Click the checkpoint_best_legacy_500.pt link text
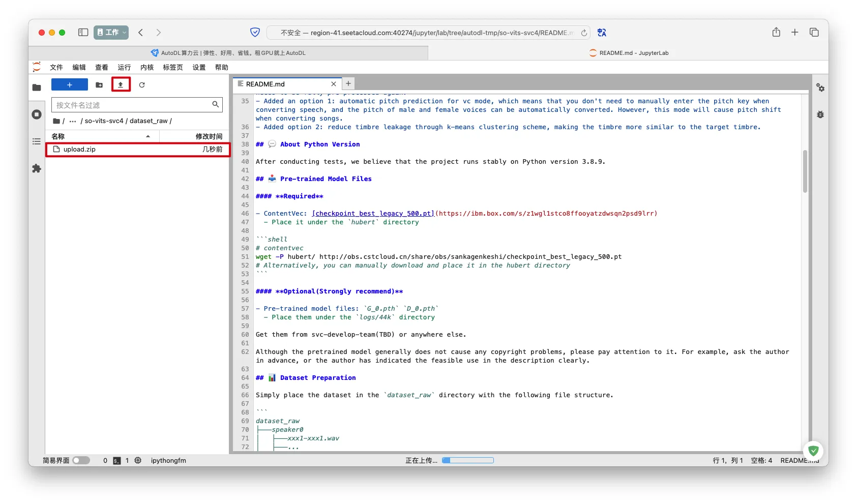This screenshot has width=857, height=504. [x=373, y=214]
